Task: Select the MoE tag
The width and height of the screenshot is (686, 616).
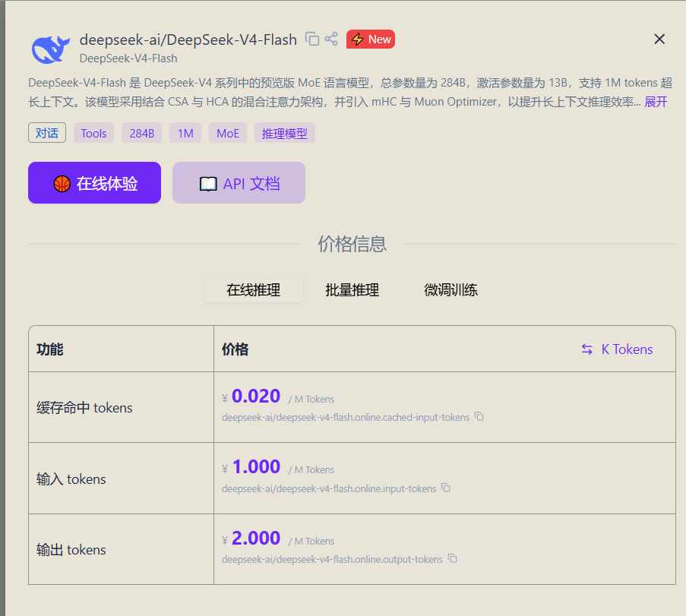Action: click(228, 133)
